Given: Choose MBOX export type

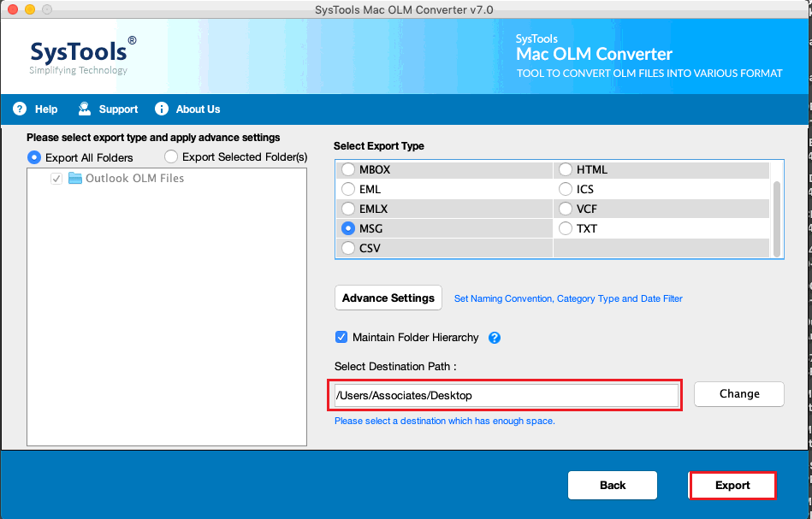Looking at the screenshot, I should [x=348, y=169].
